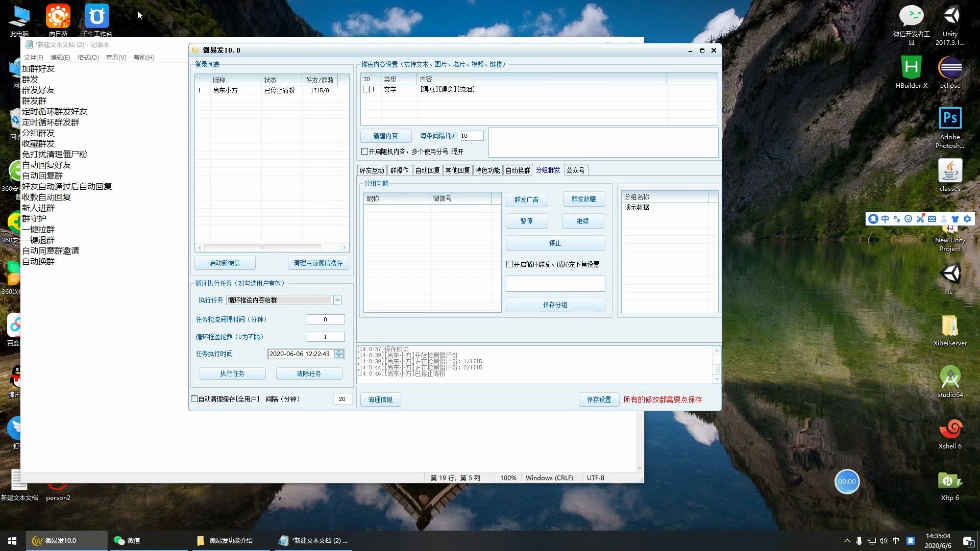
Task: Select 尚东小方 row in login list
Action: 272,90
